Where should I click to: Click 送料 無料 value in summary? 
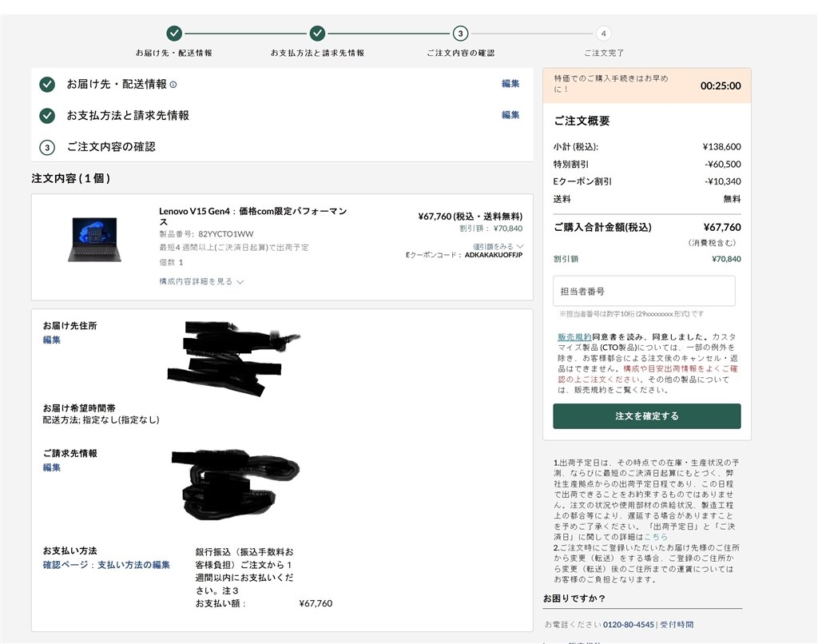(x=732, y=199)
